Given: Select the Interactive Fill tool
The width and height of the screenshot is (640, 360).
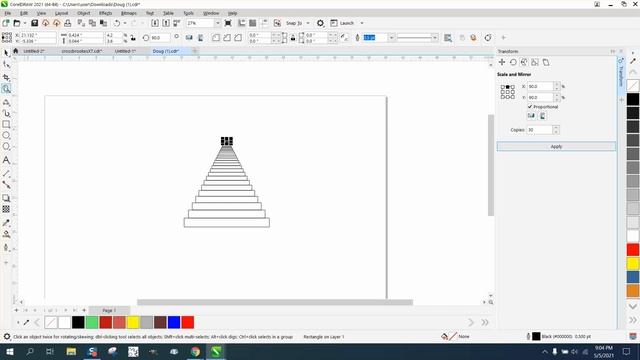Looking at the screenshot, I should point(6,234).
